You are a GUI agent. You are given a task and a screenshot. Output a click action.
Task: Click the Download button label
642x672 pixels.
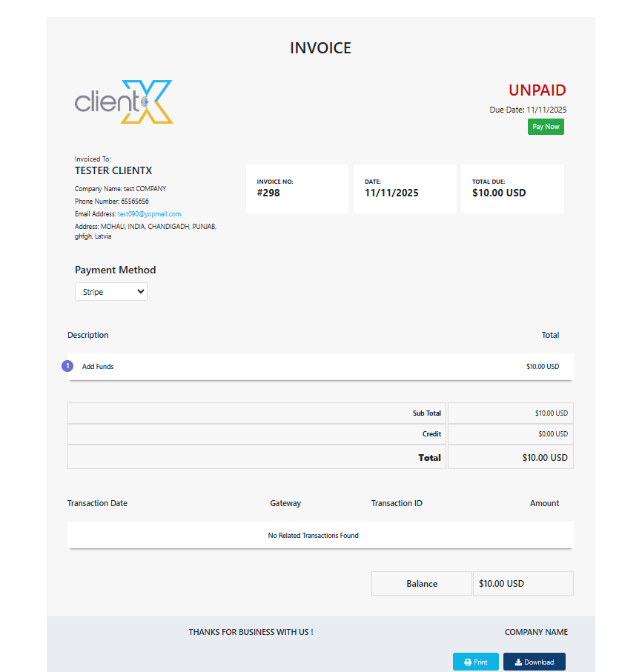539,662
